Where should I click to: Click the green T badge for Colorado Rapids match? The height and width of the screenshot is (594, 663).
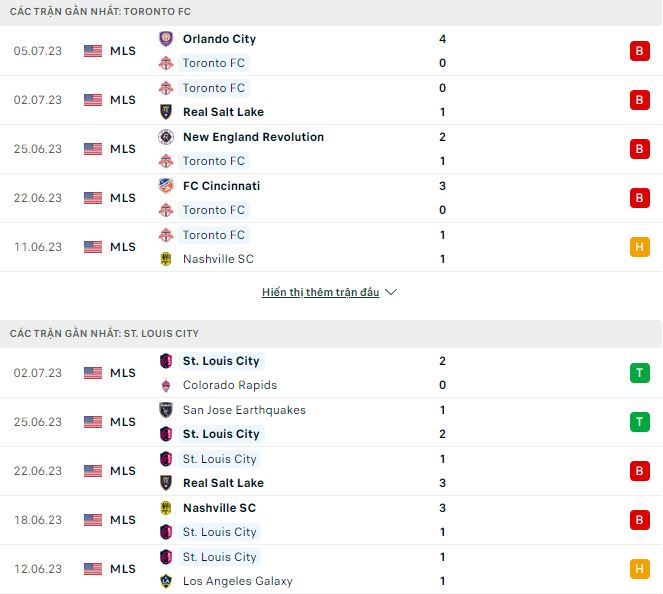pyautogui.click(x=640, y=373)
